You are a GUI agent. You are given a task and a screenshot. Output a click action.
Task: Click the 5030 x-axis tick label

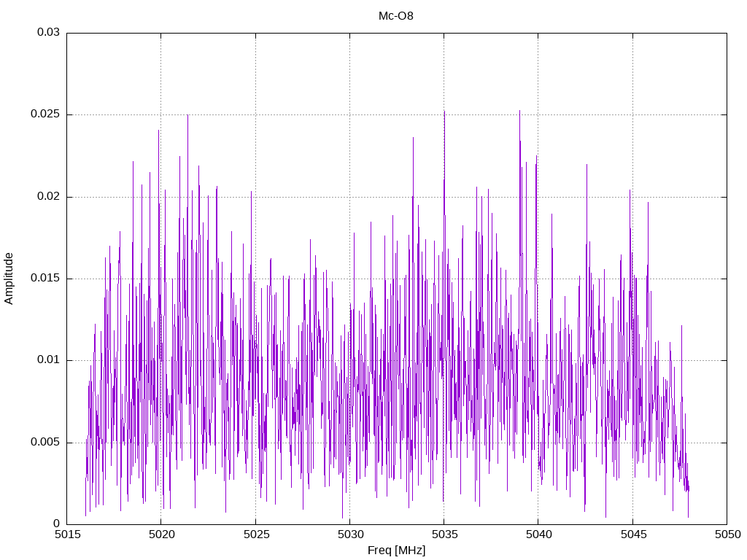tap(350, 534)
